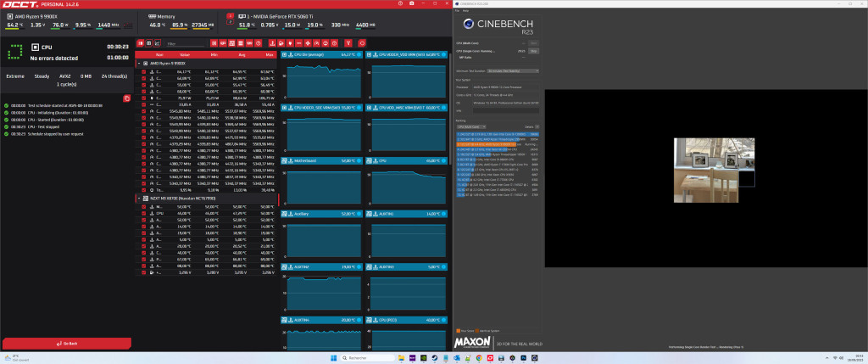Open Outlook from the taskbar
The width and height of the screenshot is (868, 364).
click(x=457, y=358)
